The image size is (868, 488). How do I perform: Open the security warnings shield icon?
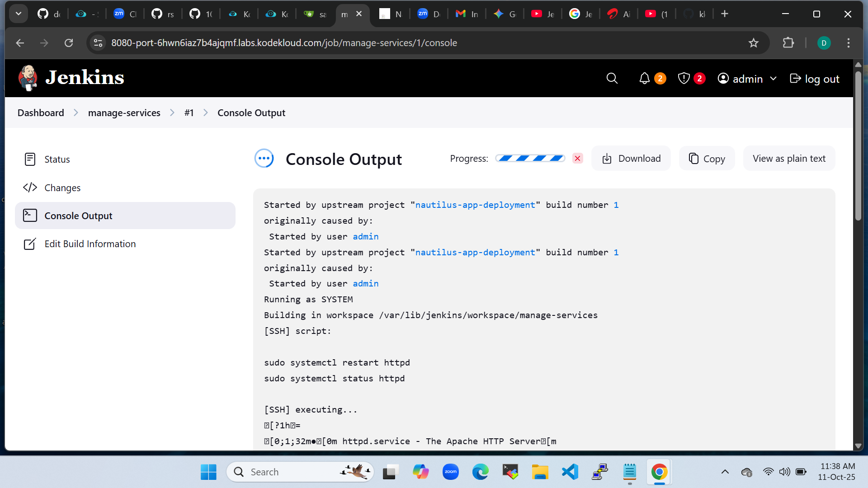click(684, 79)
